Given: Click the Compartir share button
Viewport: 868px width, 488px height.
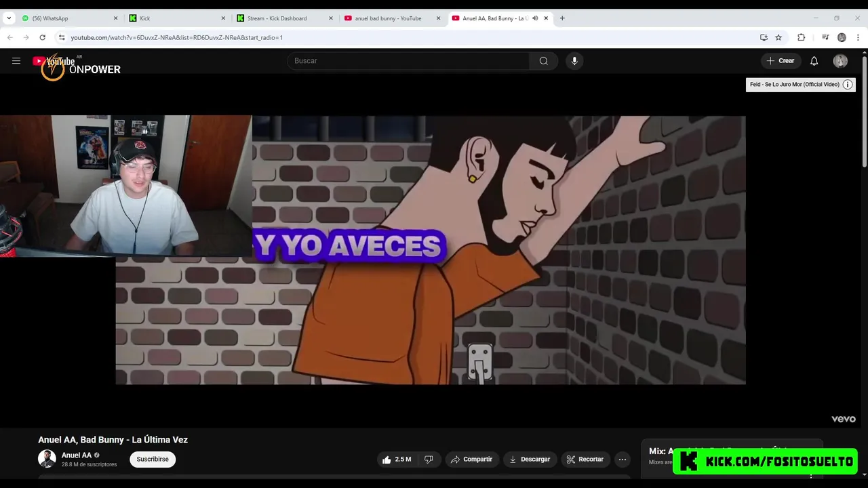Looking at the screenshot, I should point(471,460).
